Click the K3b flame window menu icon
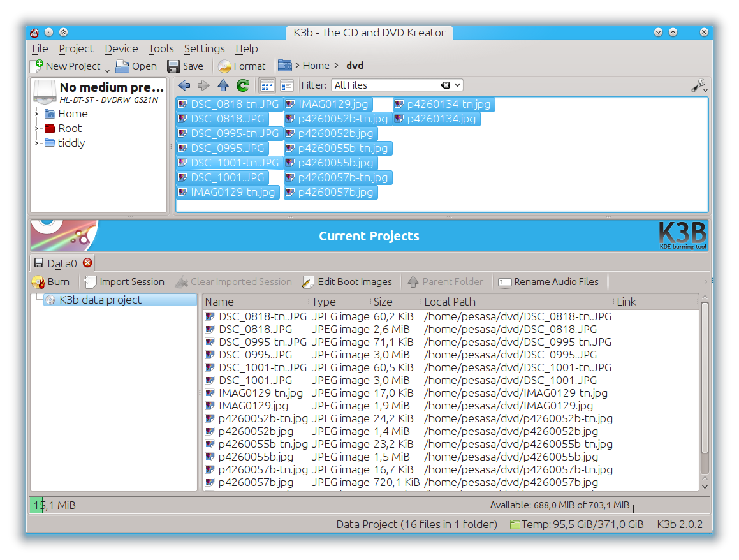Screen dimensions: 739x560 pyautogui.click(x=34, y=33)
